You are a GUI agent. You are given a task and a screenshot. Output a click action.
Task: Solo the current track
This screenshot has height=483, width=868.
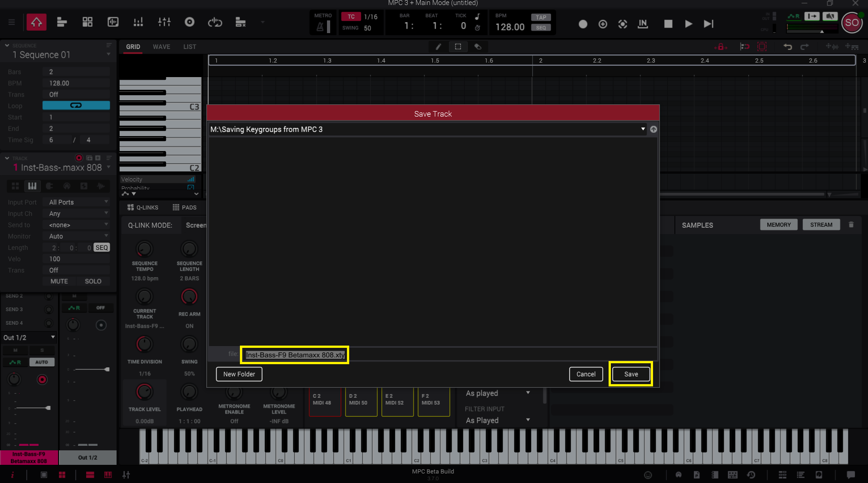tap(93, 281)
